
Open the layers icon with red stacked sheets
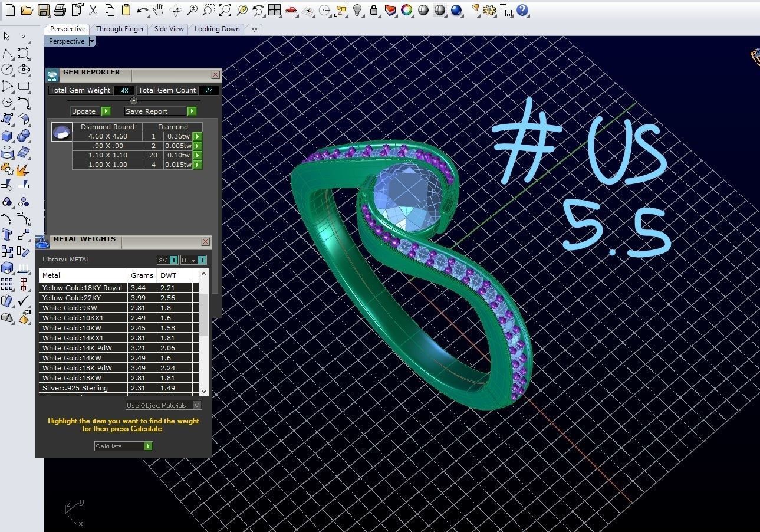click(x=390, y=10)
